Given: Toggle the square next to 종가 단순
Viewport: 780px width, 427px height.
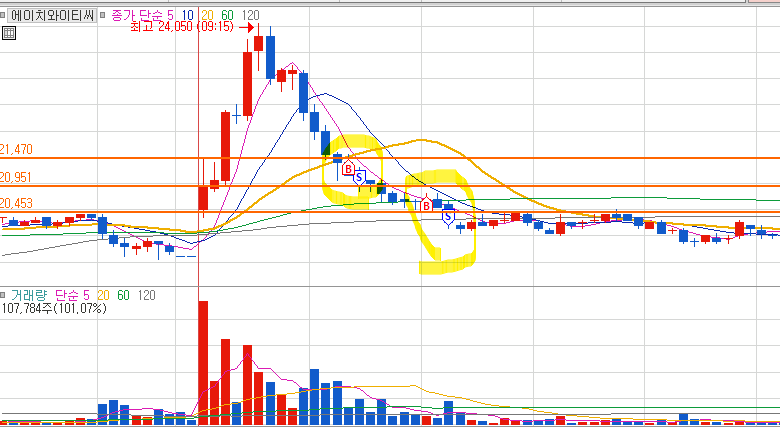Looking at the screenshot, I should point(102,15).
